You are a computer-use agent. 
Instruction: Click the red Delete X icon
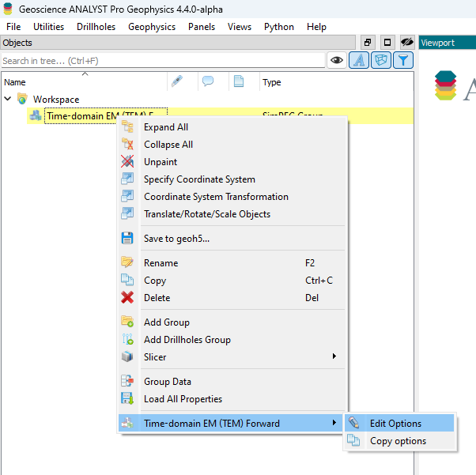[127, 297]
